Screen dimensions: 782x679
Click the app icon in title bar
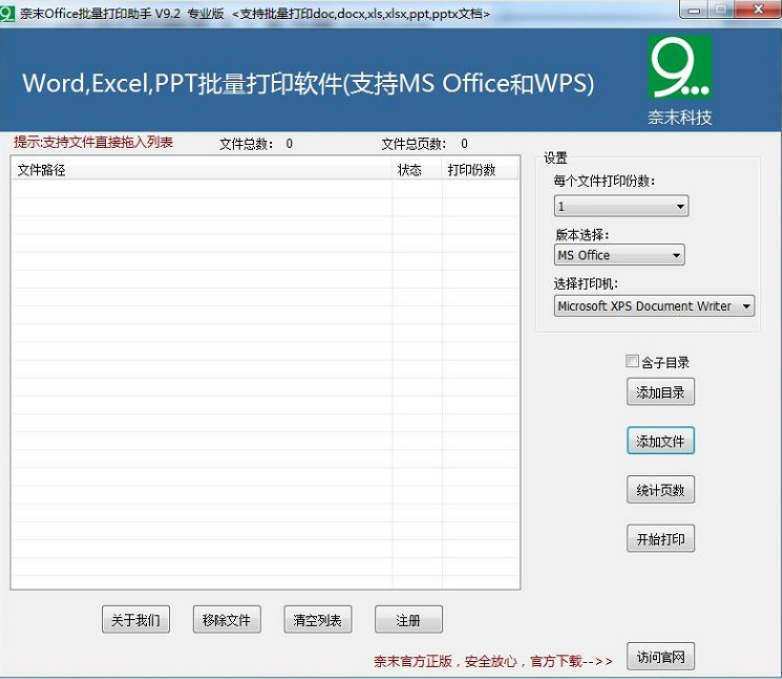click(x=7, y=13)
